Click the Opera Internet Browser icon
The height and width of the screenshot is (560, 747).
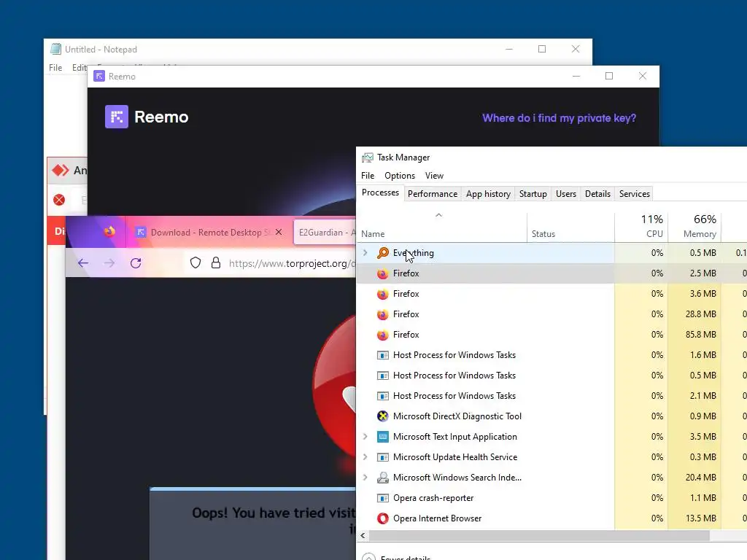coord(382,518)
